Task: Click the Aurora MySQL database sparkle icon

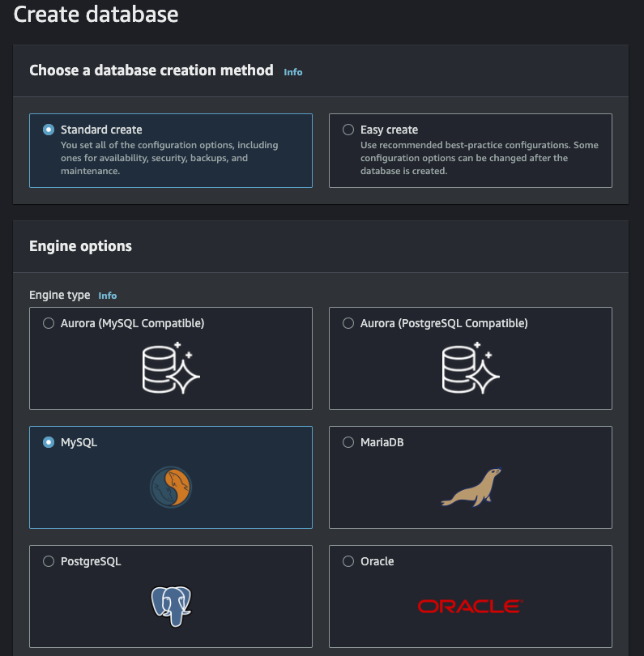Action: coord(171,368)
